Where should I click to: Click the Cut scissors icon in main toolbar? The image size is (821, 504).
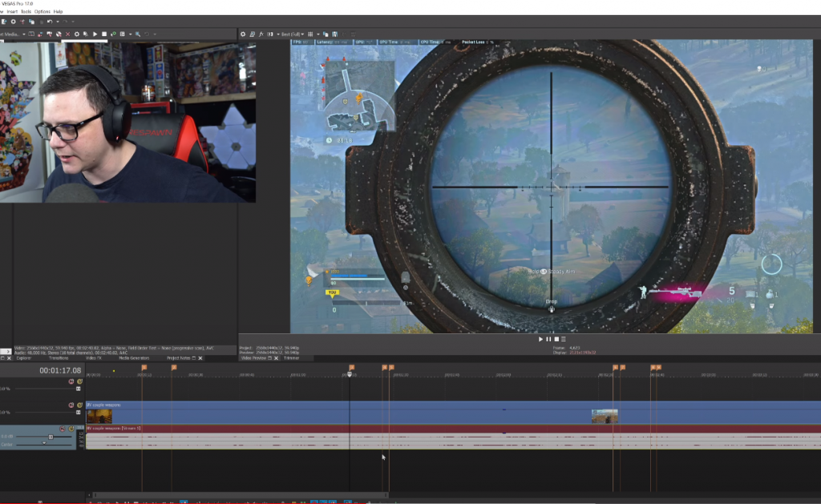tap(22, 22)
